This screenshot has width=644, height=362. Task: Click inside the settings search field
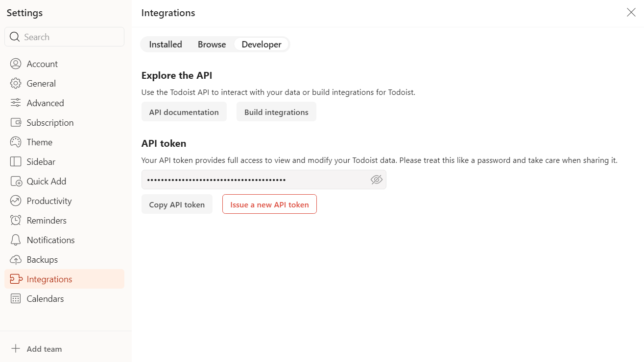tap(64, 37)
